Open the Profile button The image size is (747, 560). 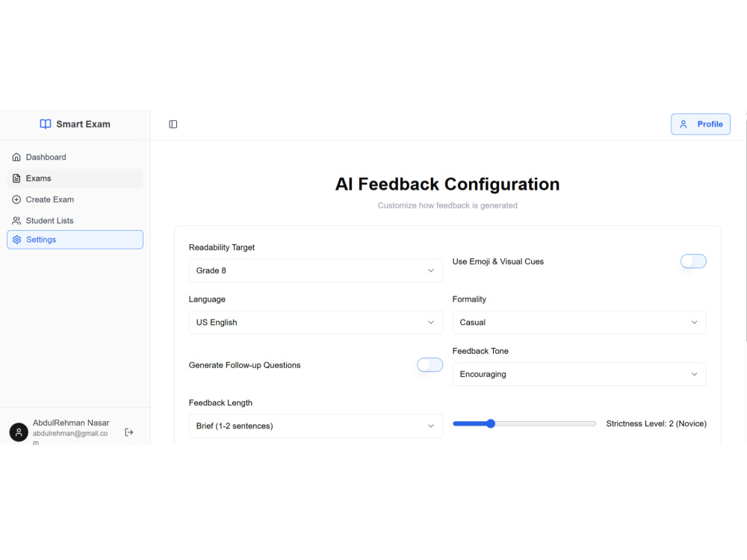(701, 124)
